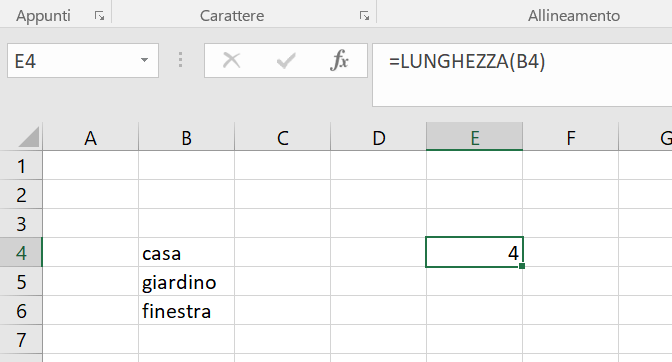
Task: Select the cell containing finestra
Action: 186,311
